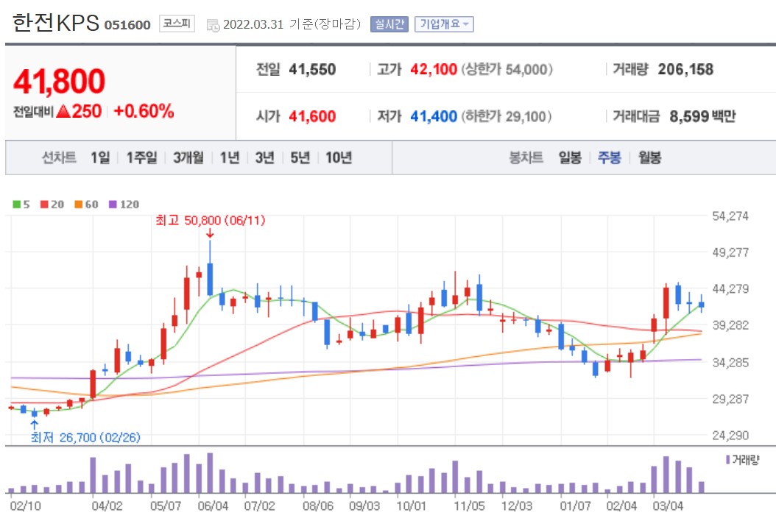Click the 54,274 price axis label
Viewport: 776px width, 532px height.
[x=730, y=216]
